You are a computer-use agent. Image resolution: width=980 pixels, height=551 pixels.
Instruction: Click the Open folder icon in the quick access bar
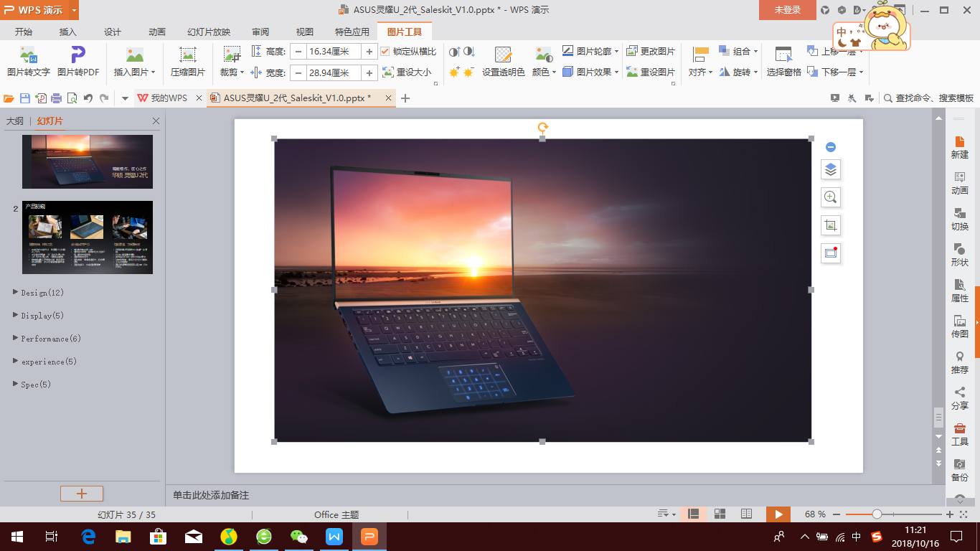(x=9, y=98)
